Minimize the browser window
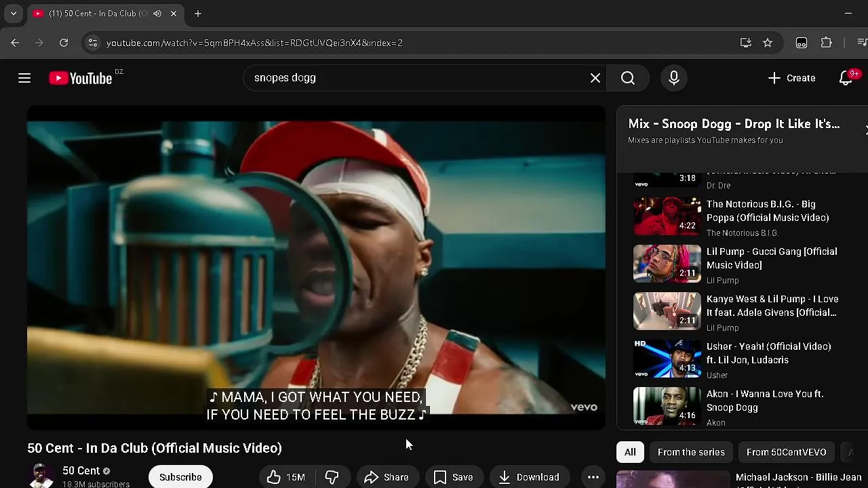The image size is (868, 488). (x=848, y=14)
